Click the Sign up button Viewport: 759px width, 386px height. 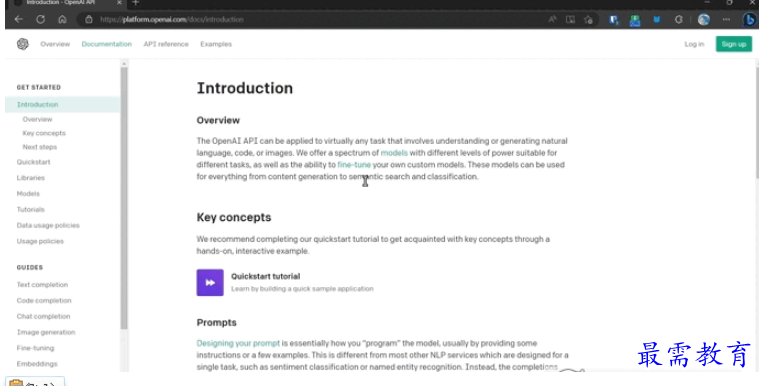(x=734, y=44)
